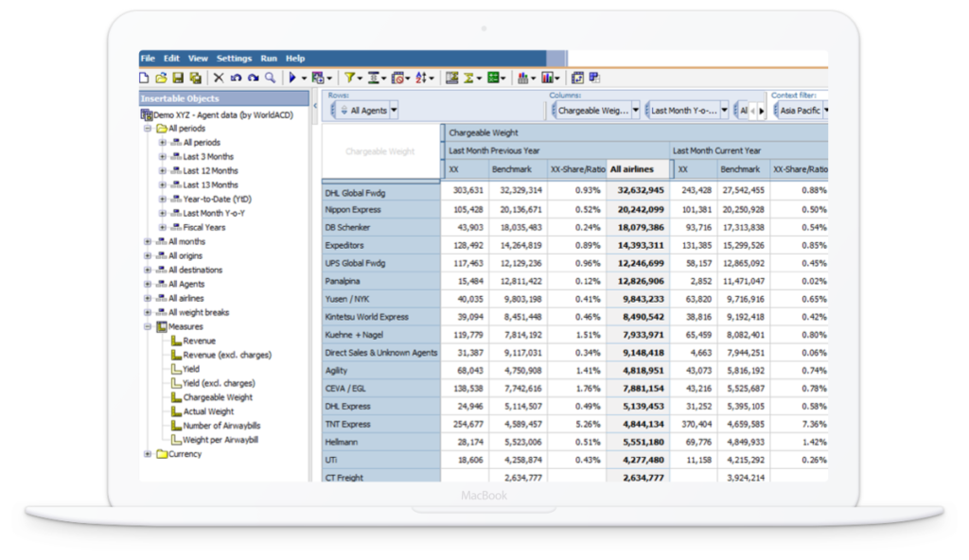Click the yellow funnel Filter icon
Viewport: 969px width, 560px height.
pos(348,78)
